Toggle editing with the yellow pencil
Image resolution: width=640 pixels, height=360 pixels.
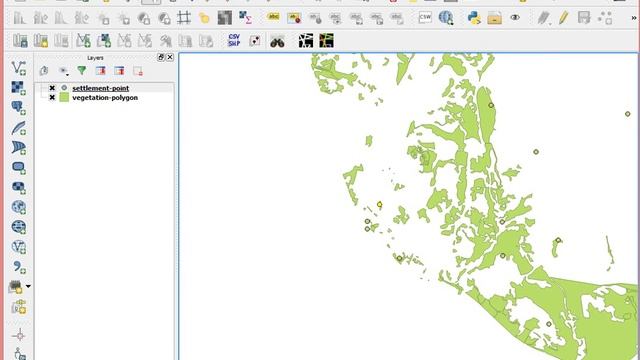coord(564,18)
